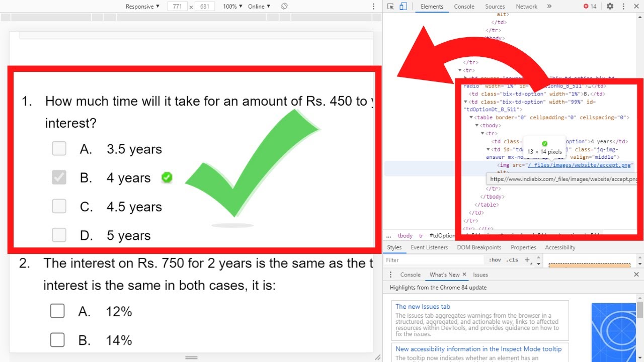Click the What's New panel scrollbar thumb
644x362 pixels.
tap(640, 309)
